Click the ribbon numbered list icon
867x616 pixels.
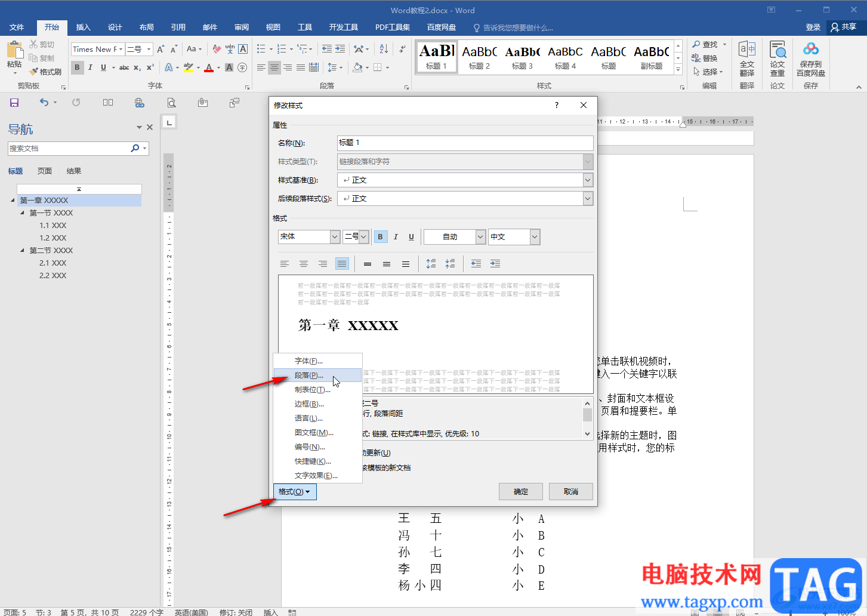click(282, 49)
